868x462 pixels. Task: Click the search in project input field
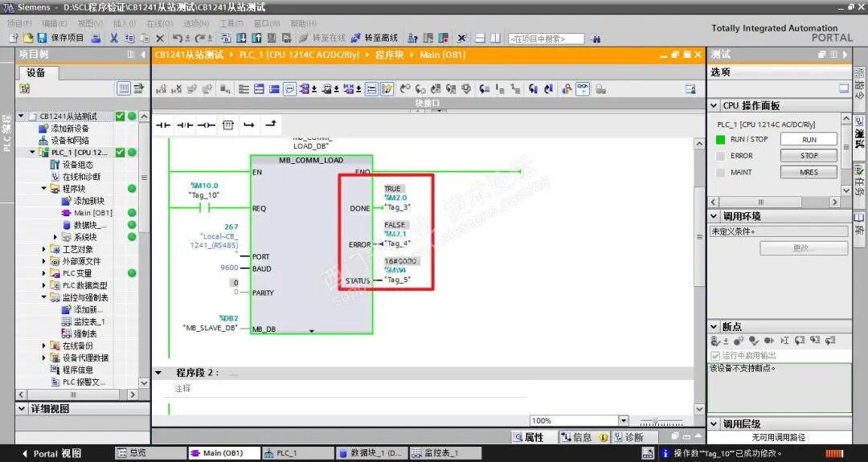pyautogui.click(x=546, y=39)
